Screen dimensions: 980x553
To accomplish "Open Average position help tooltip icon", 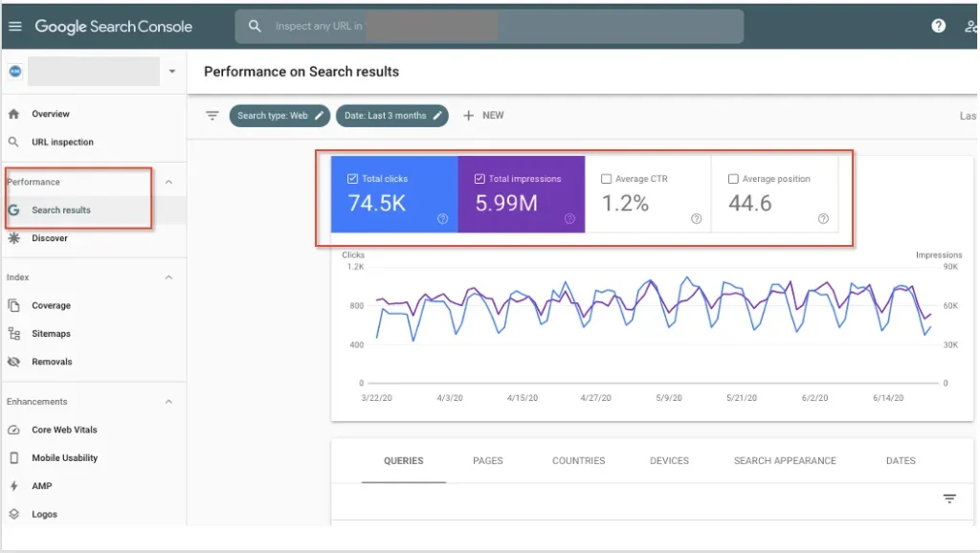I will coord(823,219).
